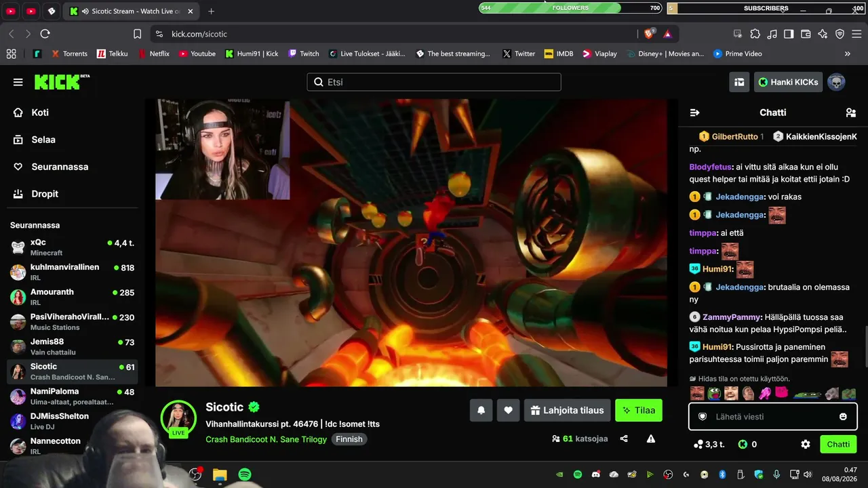Image resolution: width=868 pixels, height=488 pixels.
Task: Close the Sicotic Stream tab
Action: (x=191, y=11)
